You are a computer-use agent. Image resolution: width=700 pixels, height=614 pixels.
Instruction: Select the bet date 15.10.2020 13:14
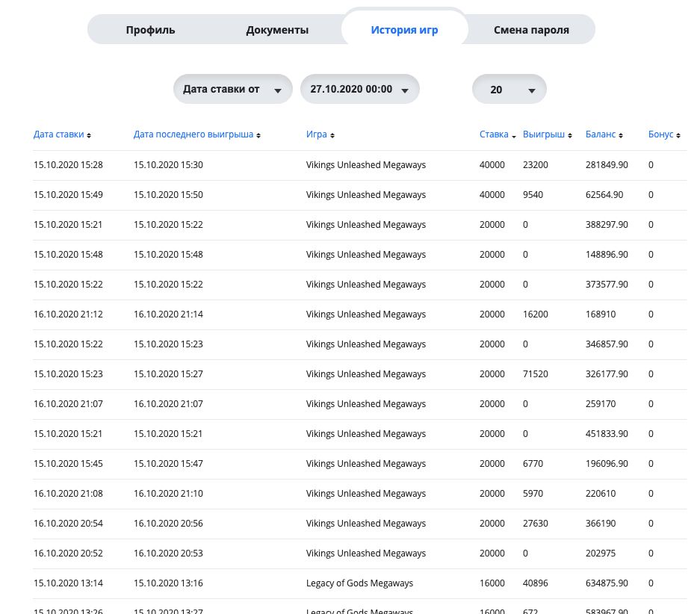(x=68, y=583)
